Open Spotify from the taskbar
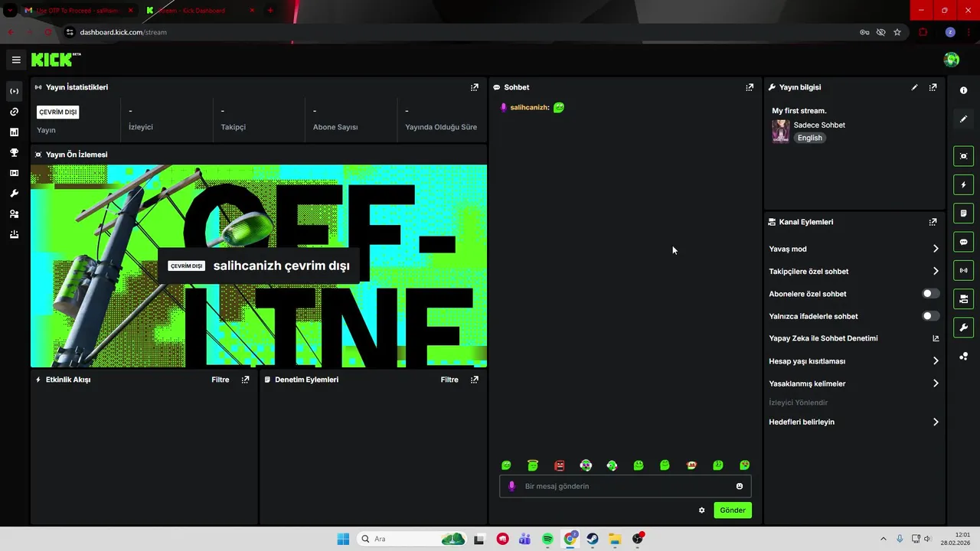Viewport: 980px width, 551px height. point(548,539)
